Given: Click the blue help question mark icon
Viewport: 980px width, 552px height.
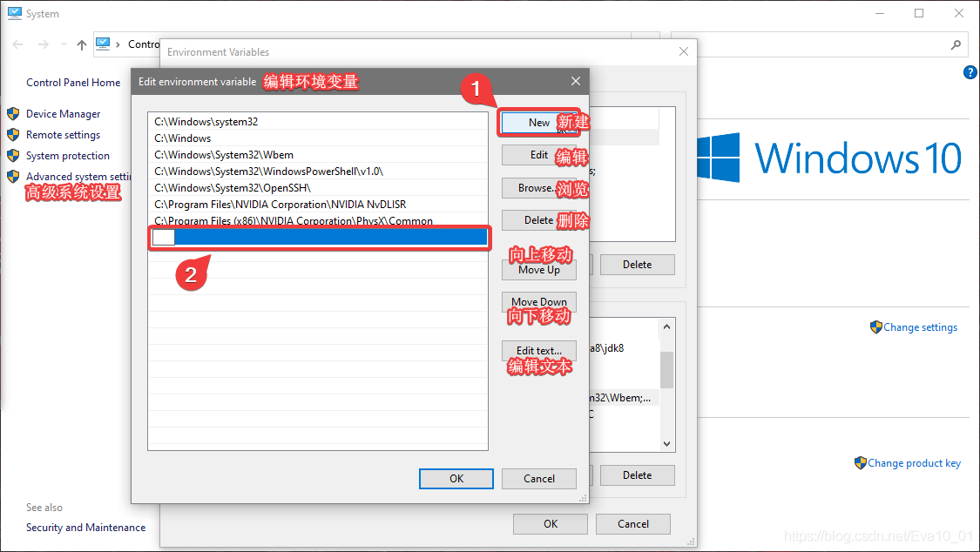Looking at the screenshot, I should pyautogui.click(x=970, y=72).
